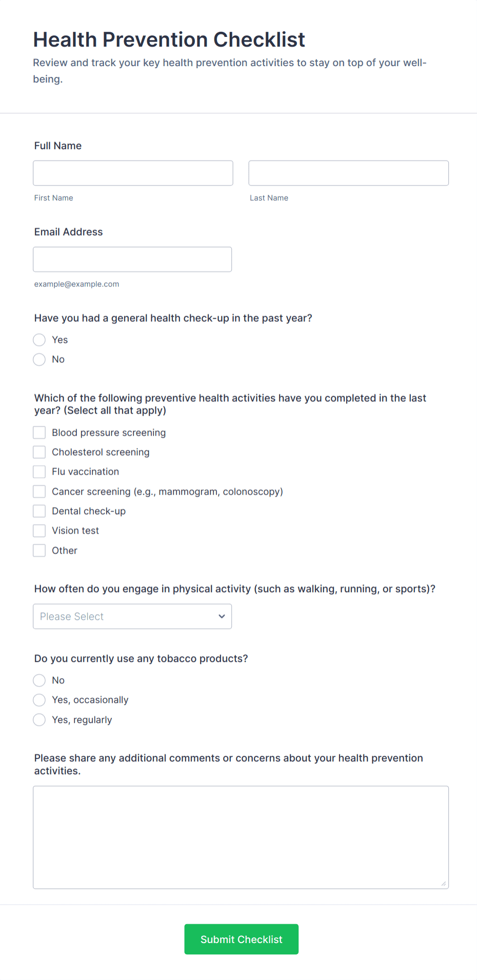The image size is (477, 980).
Task: Choose No for tobacco products question
Action: (x=39, y=680)
